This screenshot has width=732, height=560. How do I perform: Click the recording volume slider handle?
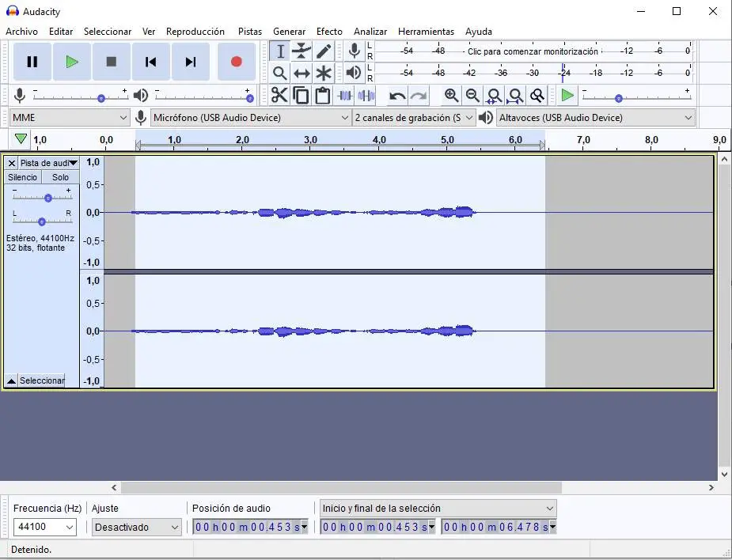click(101, 98)
